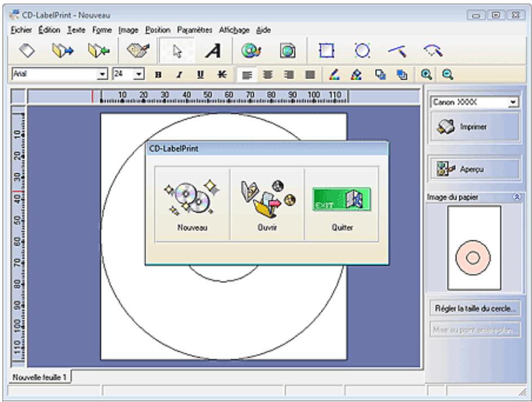Collapse the Image du papier panel
Image resolution: width=532 pixels, height=402 pixels.
tap(517, 197)
